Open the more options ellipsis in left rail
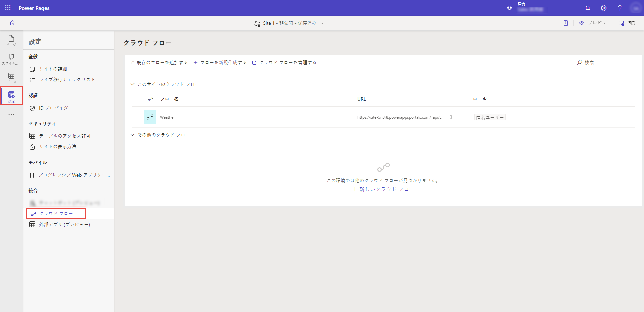The image size is (644, 312). 11,115
